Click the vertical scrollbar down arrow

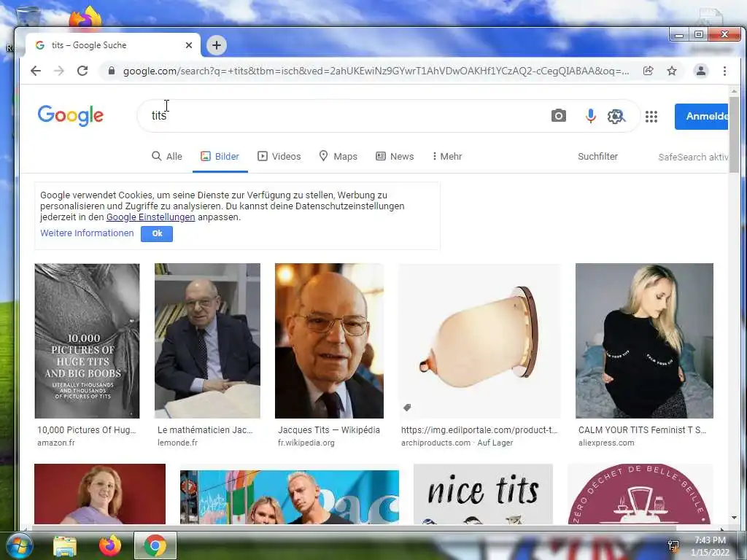pos(734,518)
